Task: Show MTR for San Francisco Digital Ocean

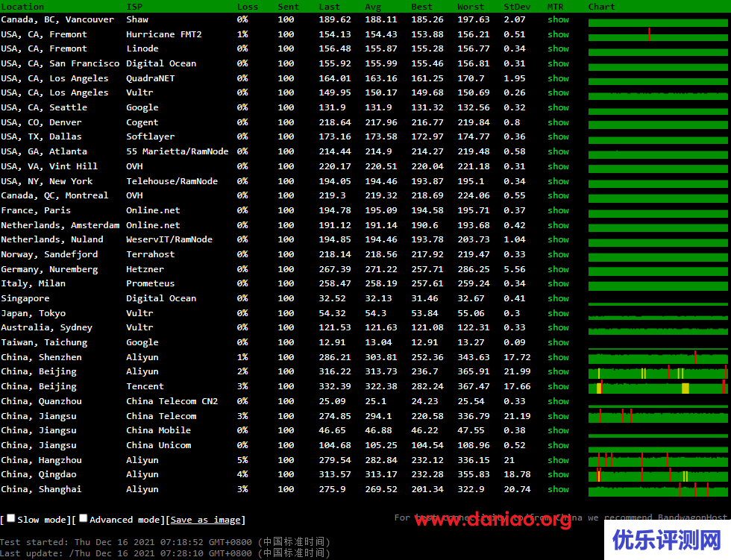Action: pos(558,63)
